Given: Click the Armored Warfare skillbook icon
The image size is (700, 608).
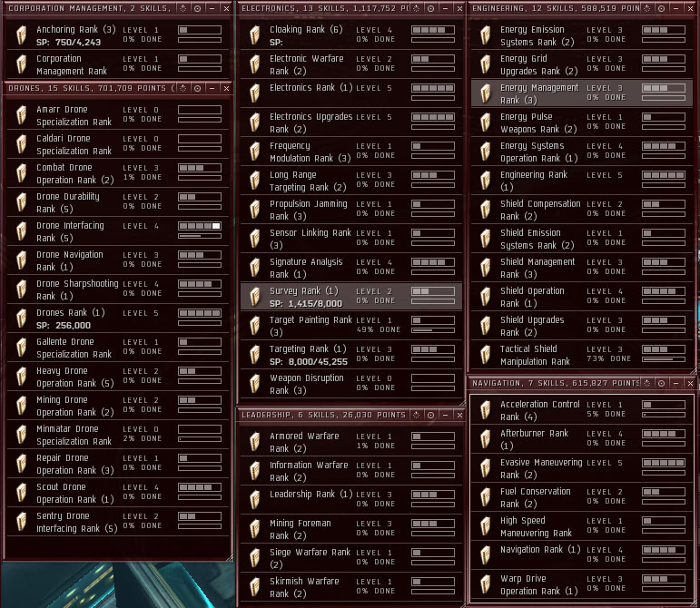Looking at the screenshot, I should [254, 442].
